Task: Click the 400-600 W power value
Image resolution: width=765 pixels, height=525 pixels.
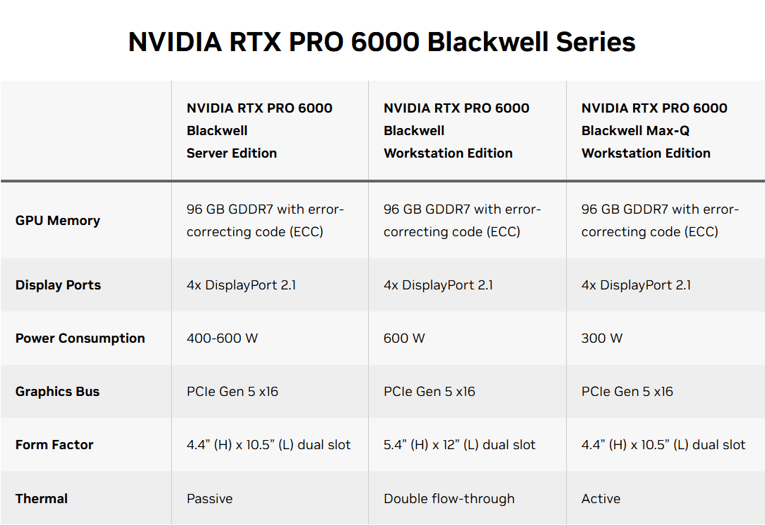Action: click(222, 338)
